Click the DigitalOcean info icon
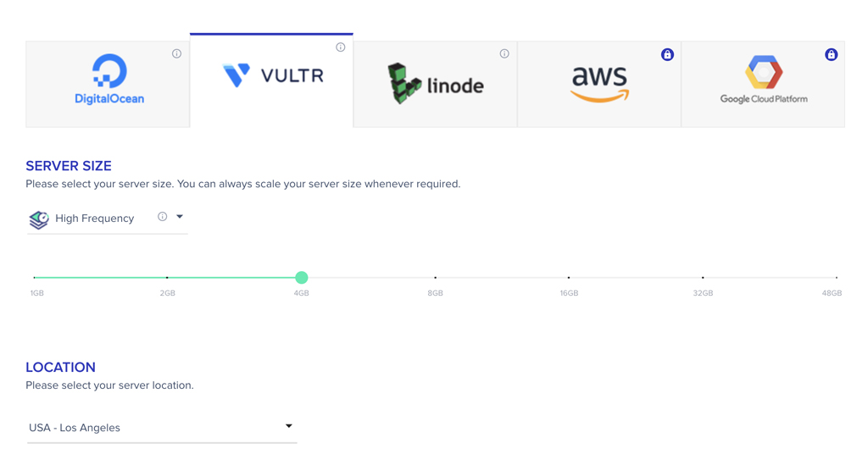Screen dimensions: 868x471 [x=176, y=53]
